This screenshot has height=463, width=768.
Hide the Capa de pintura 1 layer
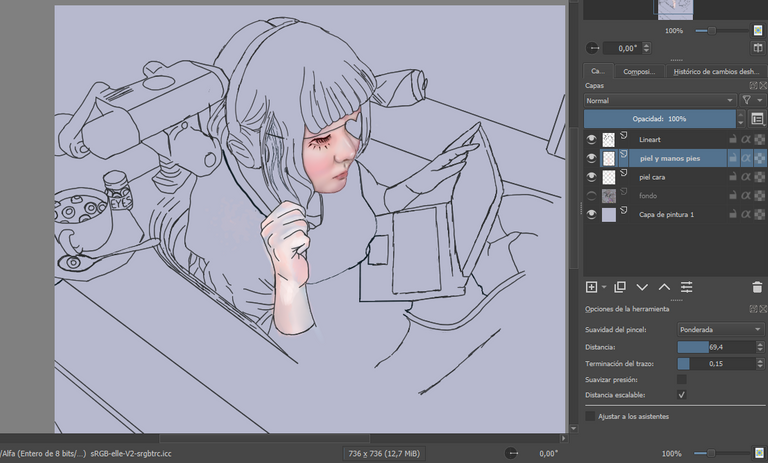[x=591, y=214]
